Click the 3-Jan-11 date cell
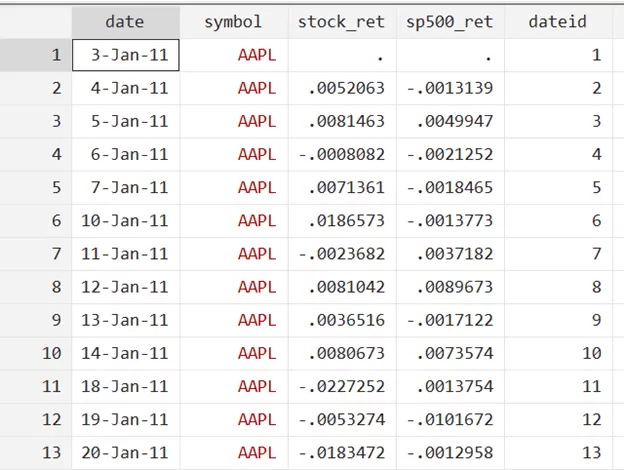Screen dimensions: 624x470 click(126, 55)
